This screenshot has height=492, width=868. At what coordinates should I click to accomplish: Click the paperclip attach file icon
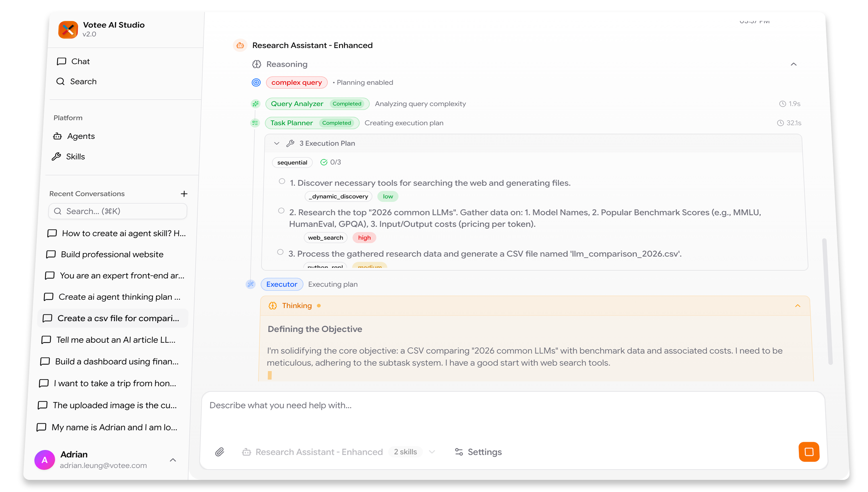pos(219,452)
